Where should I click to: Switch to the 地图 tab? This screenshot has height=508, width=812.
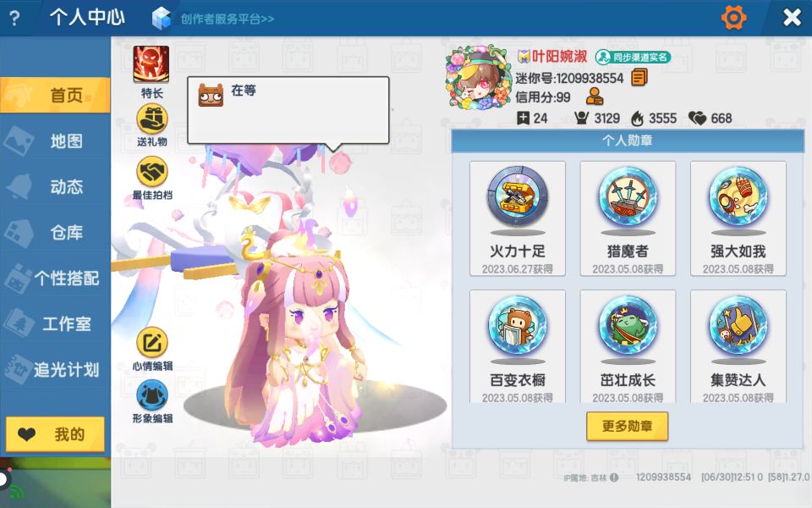(55, 141)
